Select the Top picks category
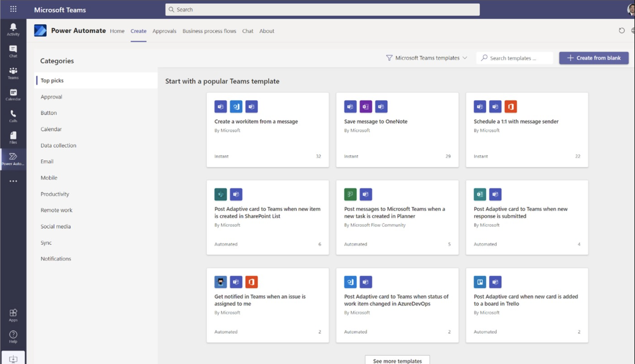Viewport: 635px width, 364px height. [52, 80]
